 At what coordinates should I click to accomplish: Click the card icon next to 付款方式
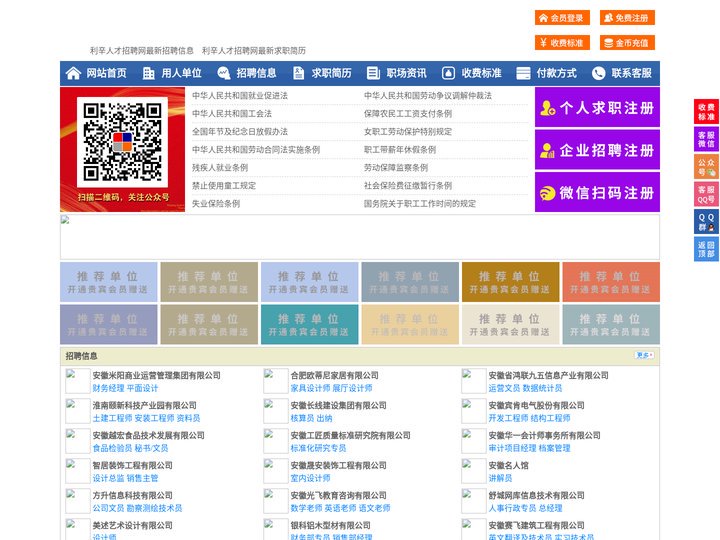click(x=523, y=73)
